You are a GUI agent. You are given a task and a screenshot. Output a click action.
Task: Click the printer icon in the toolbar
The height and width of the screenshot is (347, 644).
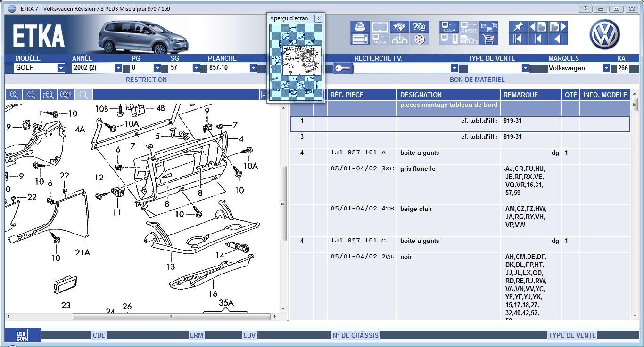coord(360,27)
